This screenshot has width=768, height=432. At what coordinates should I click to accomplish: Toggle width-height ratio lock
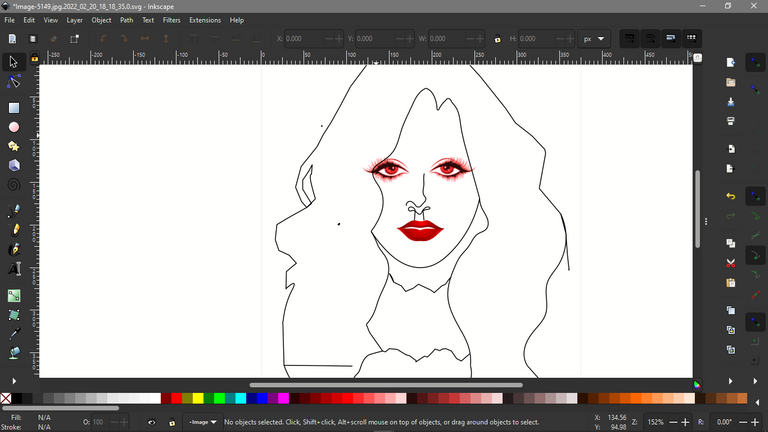498,39
